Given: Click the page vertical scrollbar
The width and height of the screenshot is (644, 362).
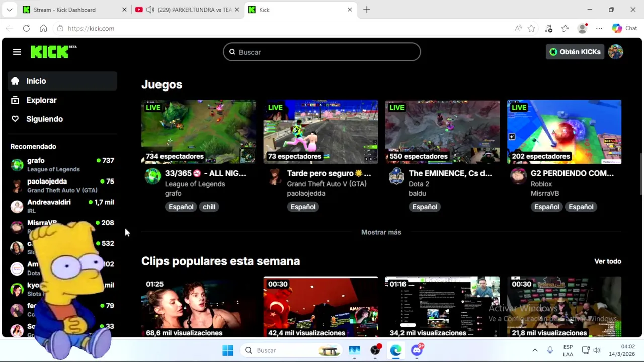Looking at the screenshot, I should (x=640, y=173).
